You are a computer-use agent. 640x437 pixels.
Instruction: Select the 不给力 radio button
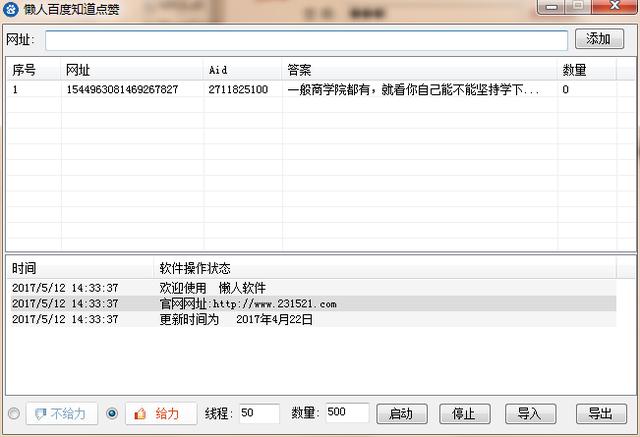(x=13, y=413)
